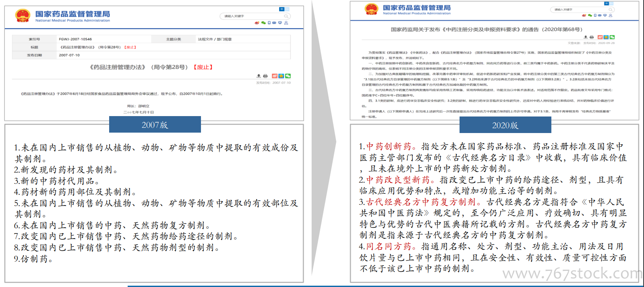Screen dimensions: 644x287
Task: Click the search magnifier on the 2007 page
Action: 286,16
